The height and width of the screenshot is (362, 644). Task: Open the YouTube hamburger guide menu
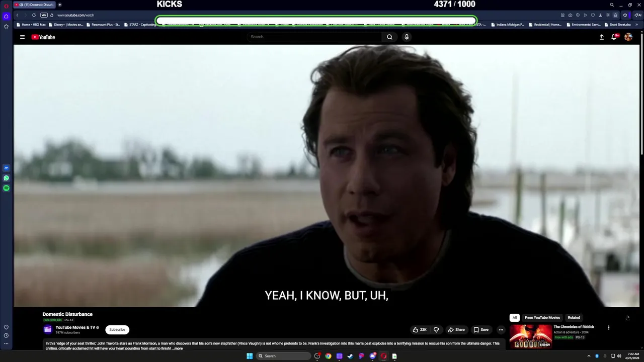point(22,37)
